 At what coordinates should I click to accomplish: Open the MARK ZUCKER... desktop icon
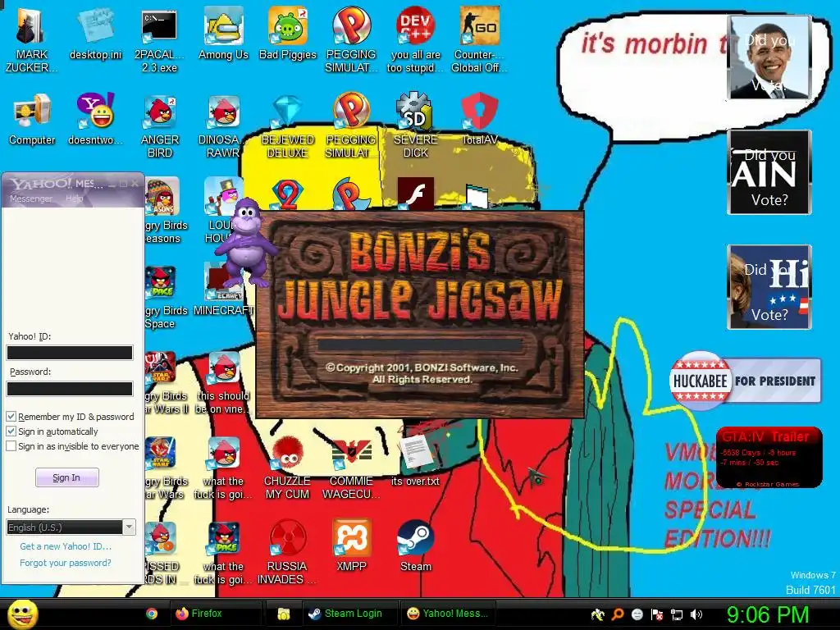(x=31, y=39)
